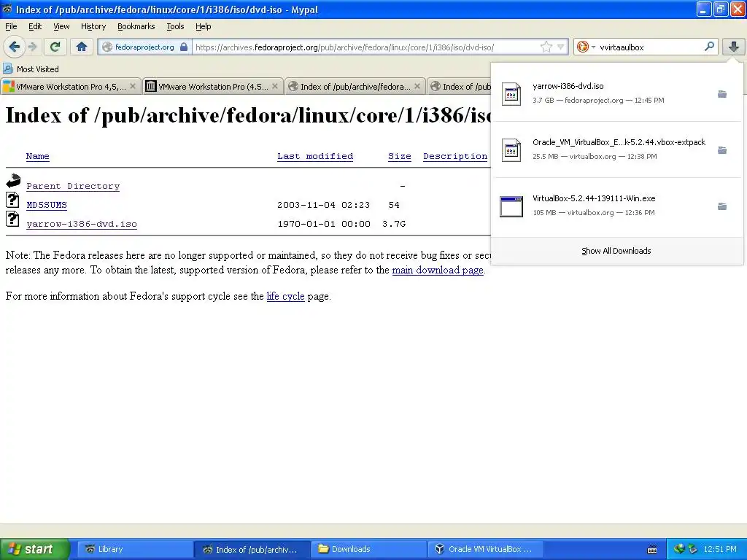Open containing folder for vbox-extpack download

pos(722,150)
